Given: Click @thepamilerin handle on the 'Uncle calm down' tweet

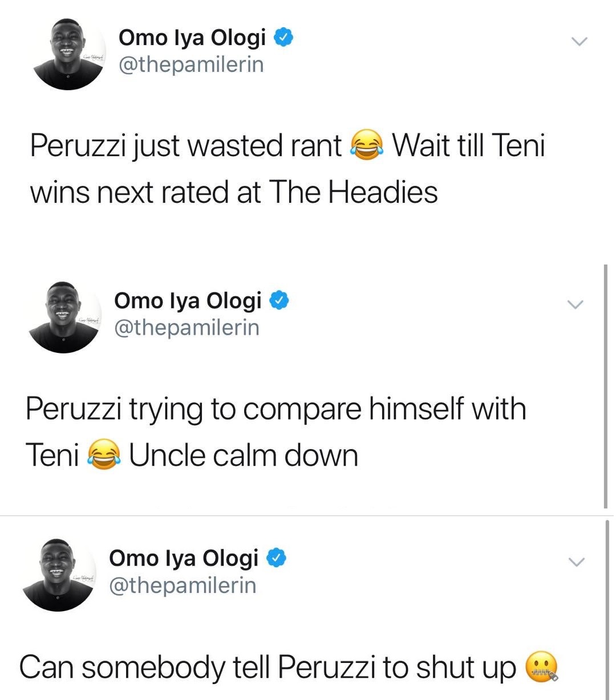Looking at the screenshot, I should click(187, 328).
